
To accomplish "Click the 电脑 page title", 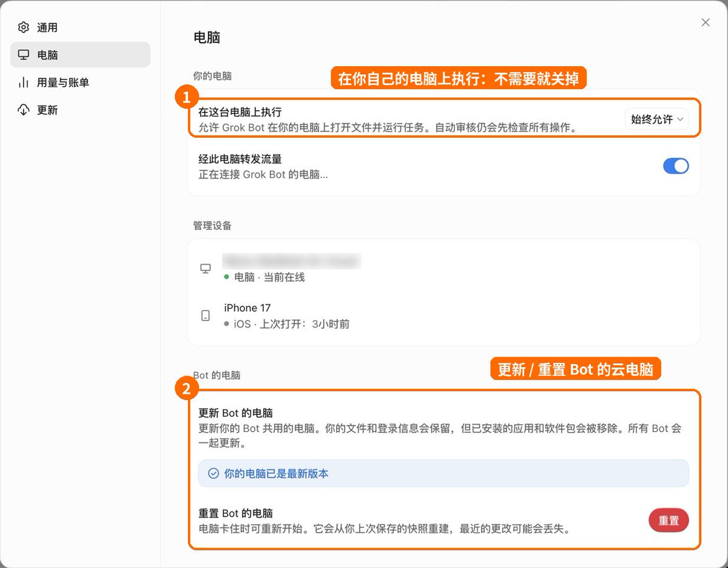I will coord(207,38).
